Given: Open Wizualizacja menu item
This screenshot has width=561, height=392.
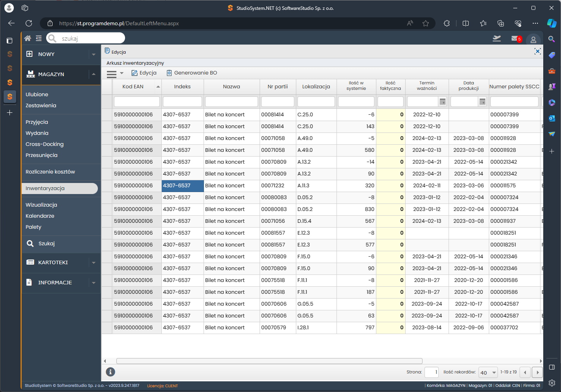Looking at the screenshot, I should click(41, 205).
